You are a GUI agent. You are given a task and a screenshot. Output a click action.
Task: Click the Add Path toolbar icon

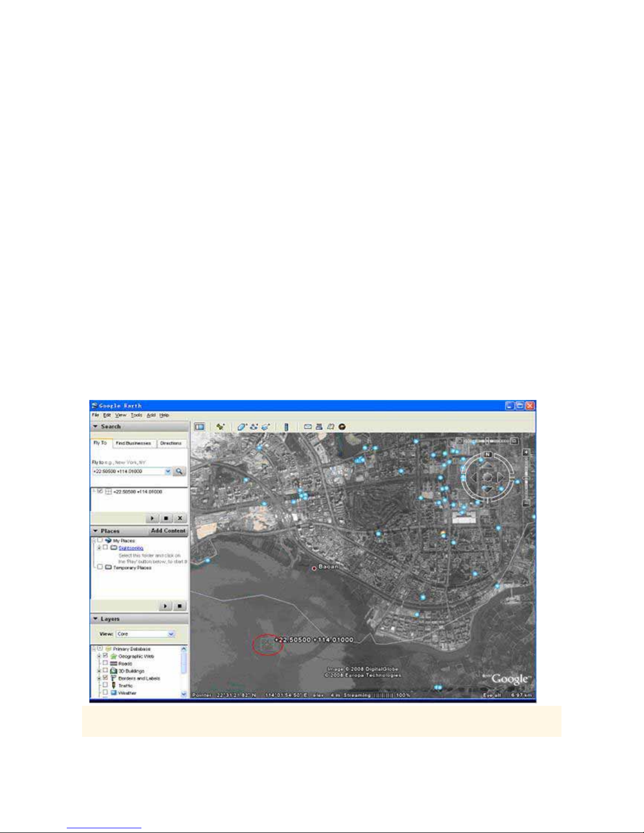click(x=254, y=427)
